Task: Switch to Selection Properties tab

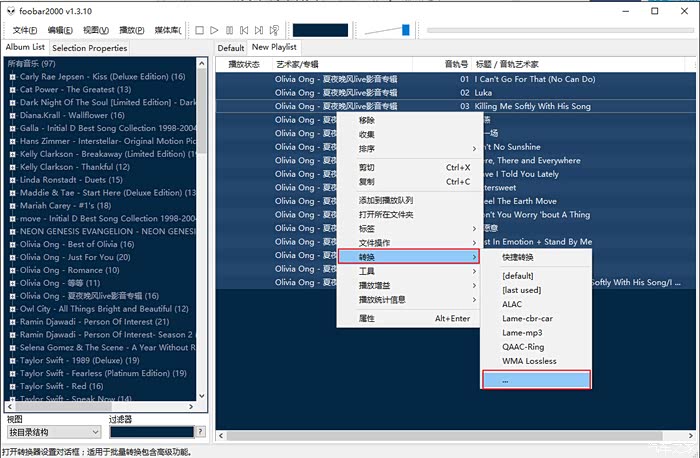Action: (90, 48)
